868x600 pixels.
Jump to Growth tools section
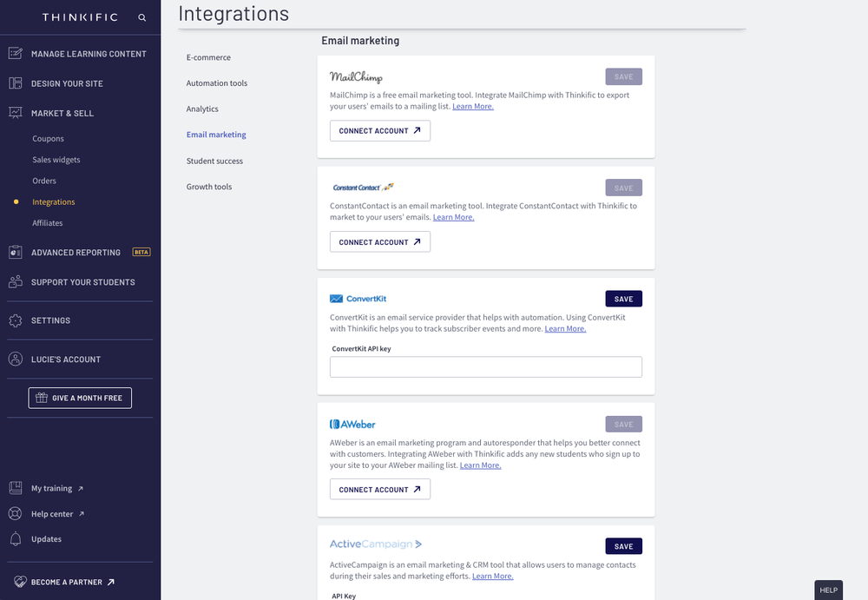[x=209, y=187]
